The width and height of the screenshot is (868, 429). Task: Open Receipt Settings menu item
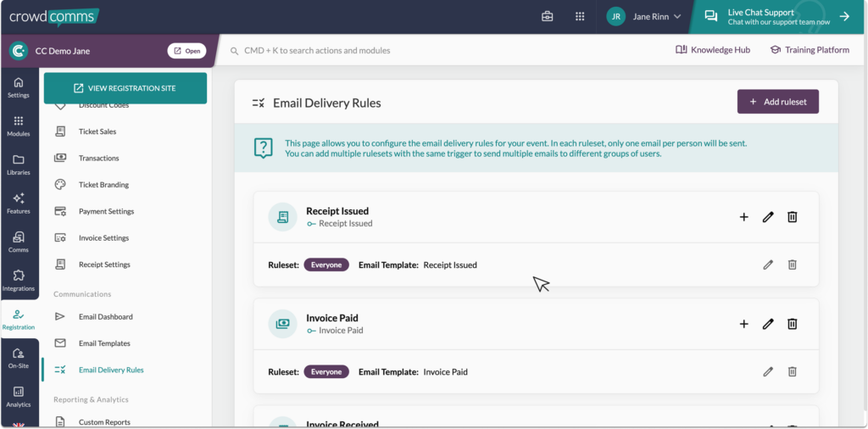pos(104,265)
